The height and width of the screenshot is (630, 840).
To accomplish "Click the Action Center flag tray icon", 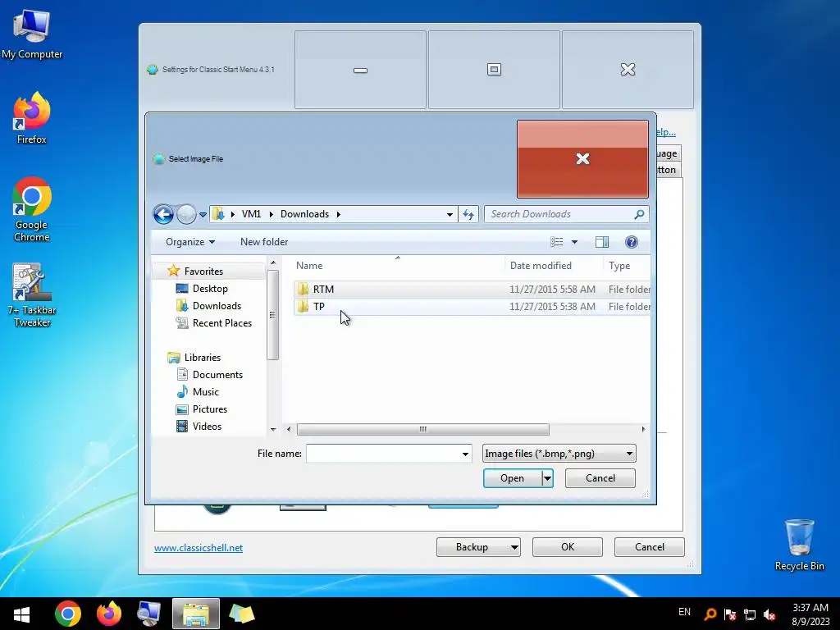I will (729, 614).
